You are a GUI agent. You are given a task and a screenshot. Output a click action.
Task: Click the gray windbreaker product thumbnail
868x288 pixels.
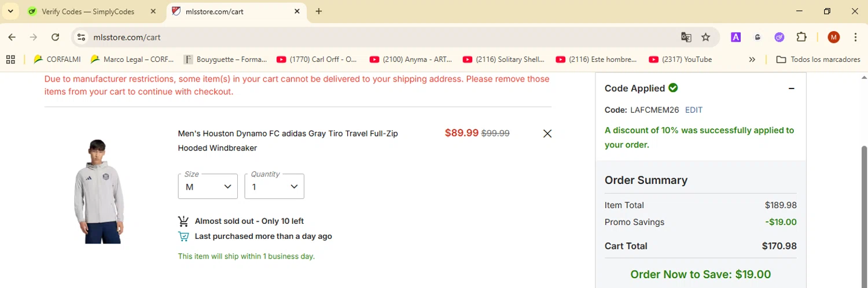(x=98, y=191)
